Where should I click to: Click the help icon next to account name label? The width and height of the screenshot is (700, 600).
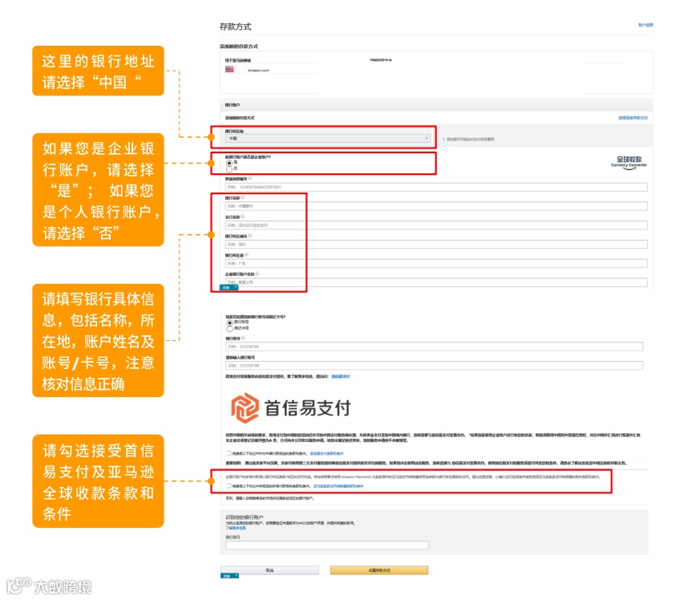257,274
